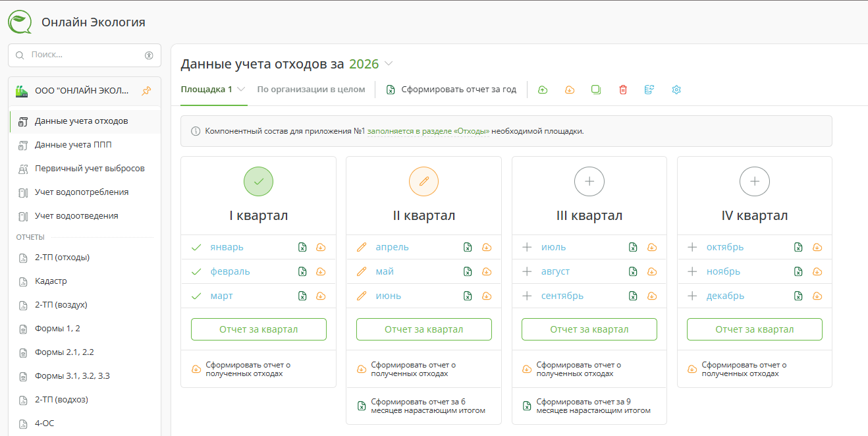Export июль to Excel icon
The height and width of the screenshot is (436, 868).
point(633,247)
